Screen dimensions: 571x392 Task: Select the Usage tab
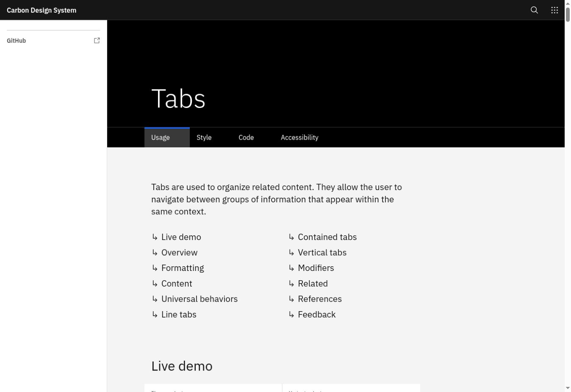point(167,138)
